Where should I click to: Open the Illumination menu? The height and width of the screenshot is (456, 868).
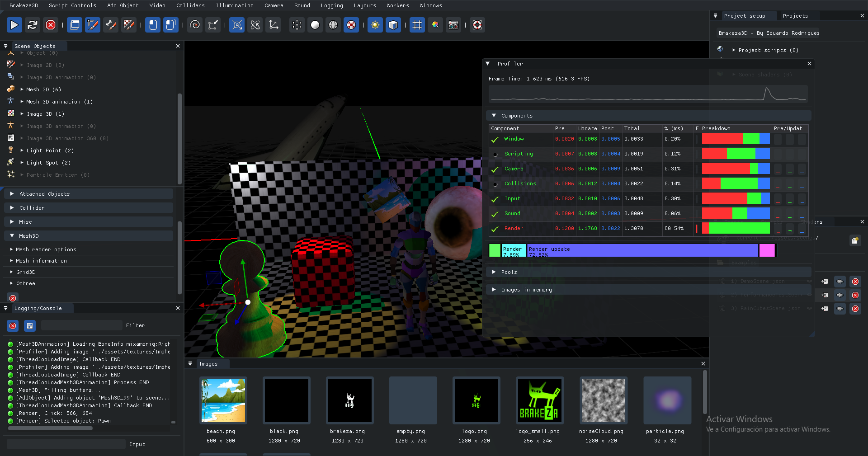coord(234,5)
